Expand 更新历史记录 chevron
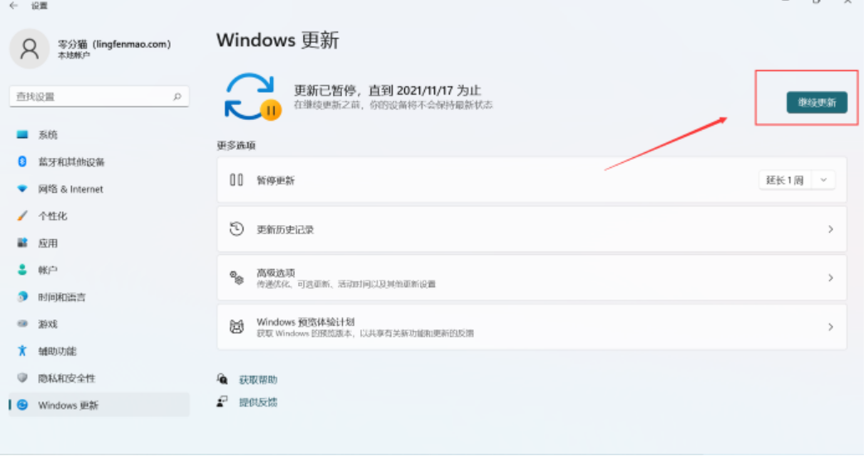 pos(831,229)
